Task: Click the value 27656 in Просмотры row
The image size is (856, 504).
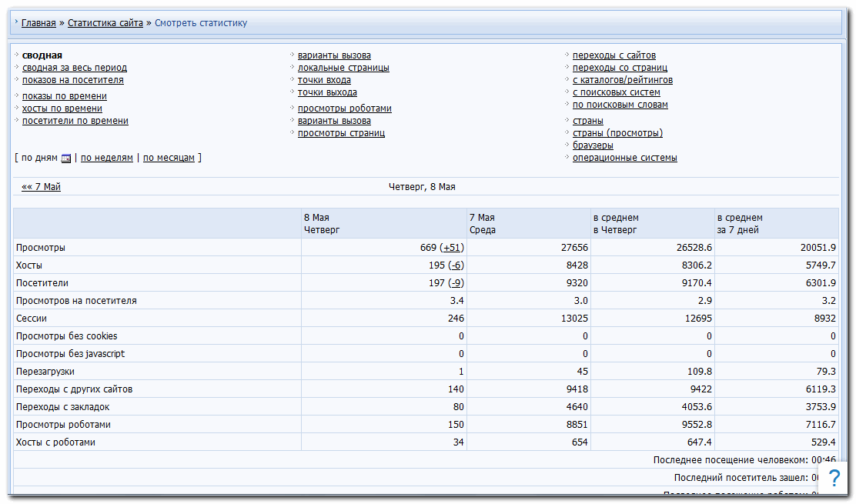Action: tap(574, 248)
